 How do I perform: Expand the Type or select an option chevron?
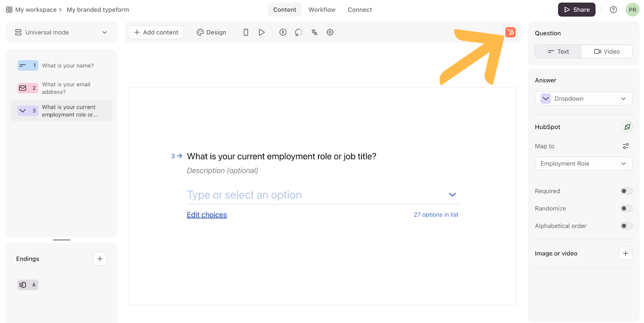click(452, 195)
